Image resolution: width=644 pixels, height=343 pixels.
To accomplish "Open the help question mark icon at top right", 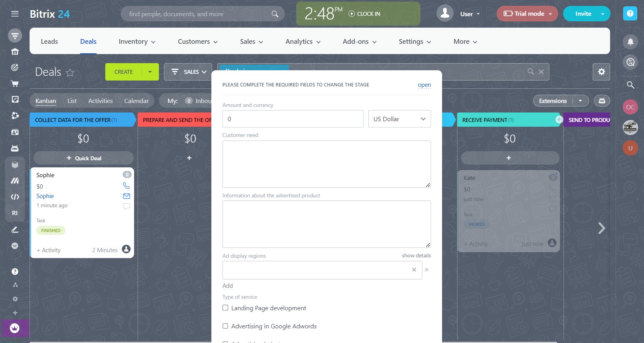I will (630, 13).
